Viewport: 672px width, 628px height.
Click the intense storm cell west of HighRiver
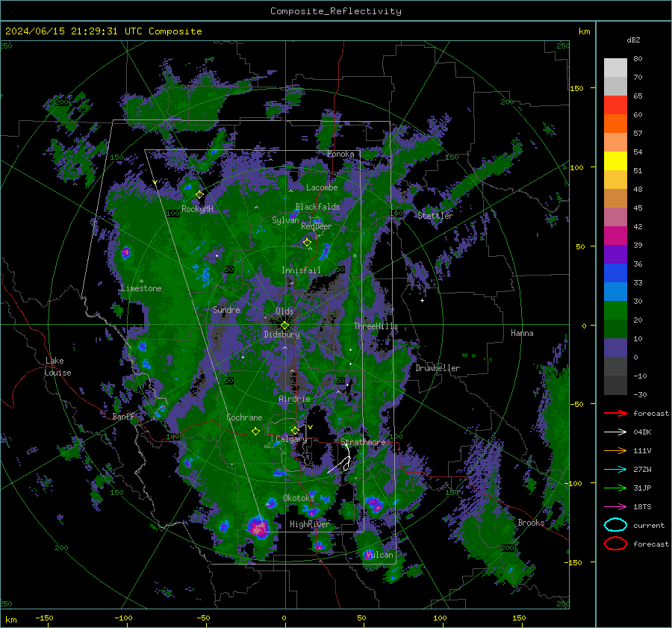tap(258, 527)
